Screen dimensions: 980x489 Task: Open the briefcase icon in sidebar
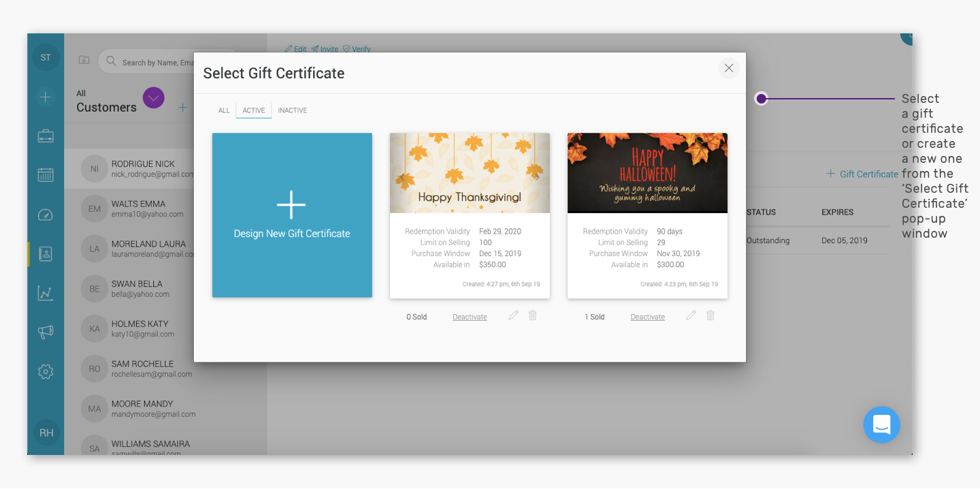pyautogui.click(x=46, y=136)
